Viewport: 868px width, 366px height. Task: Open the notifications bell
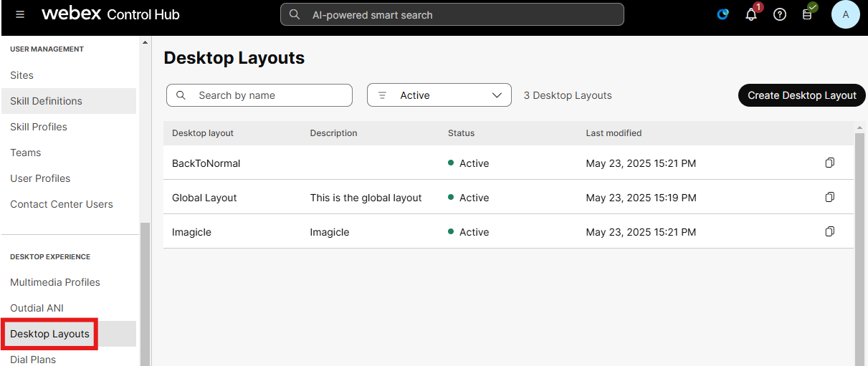point(751,14)
